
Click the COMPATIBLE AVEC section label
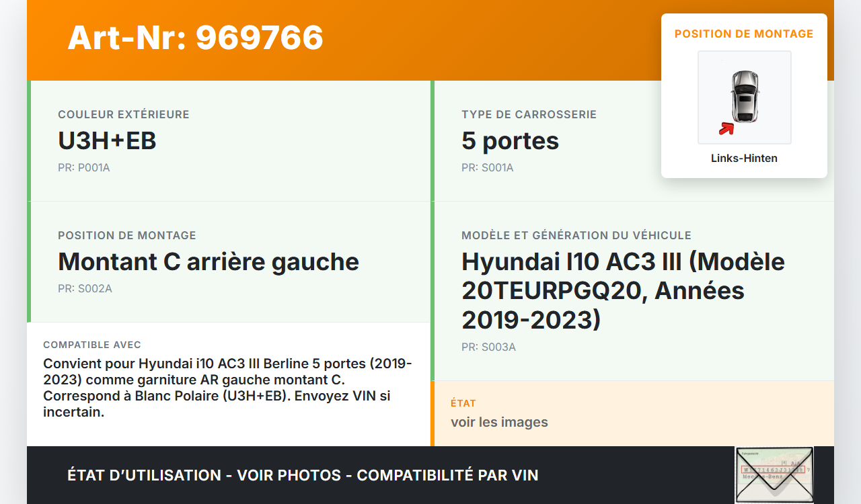(92, 345)
